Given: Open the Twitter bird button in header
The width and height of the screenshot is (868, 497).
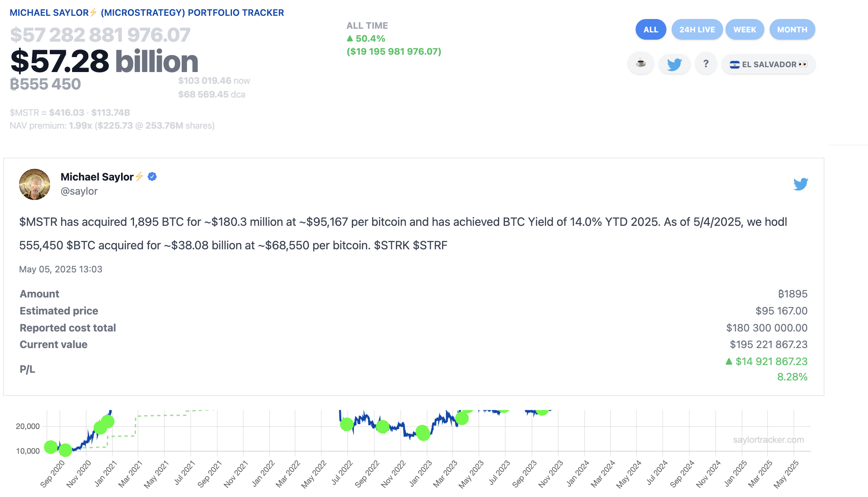Looking at the screenshot, I should tap(674, 64).
